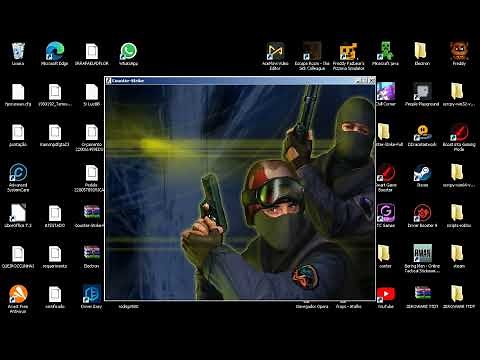The width and height of the screenshot is (480, 360).
Task: Select the WhatsApp desktop shortcut
Action: (128, 51)
